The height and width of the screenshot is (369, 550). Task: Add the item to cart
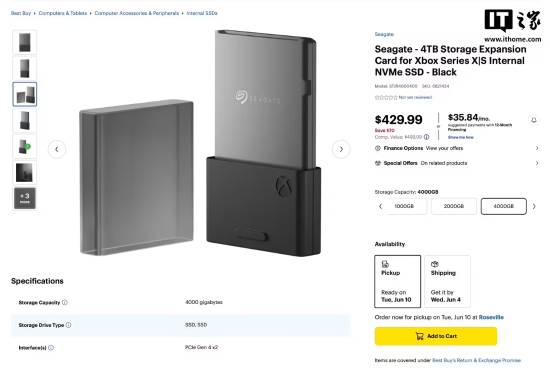tap(436, 336)
